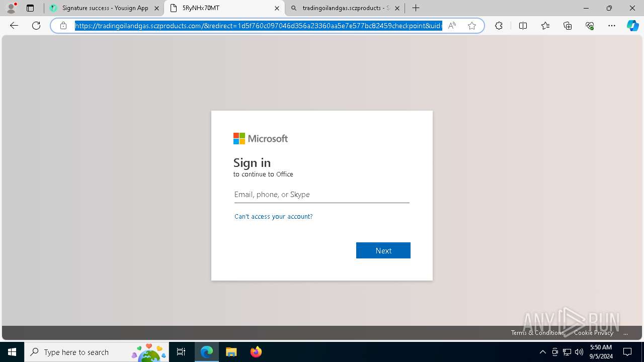This screenshot has width=644, height=362.
Task: Open Cookie Privacy footer link
Action: coord(594,333)
